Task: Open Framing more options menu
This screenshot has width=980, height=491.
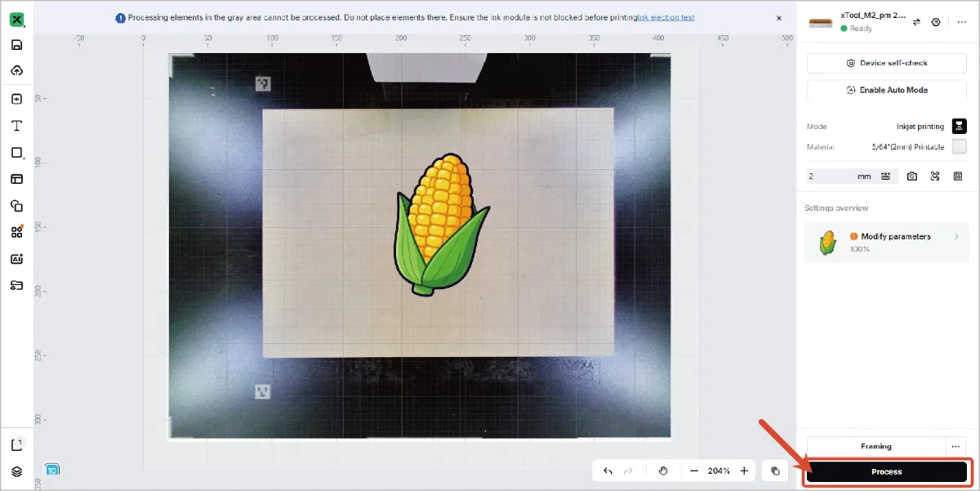Action: (x=956, y=446)
